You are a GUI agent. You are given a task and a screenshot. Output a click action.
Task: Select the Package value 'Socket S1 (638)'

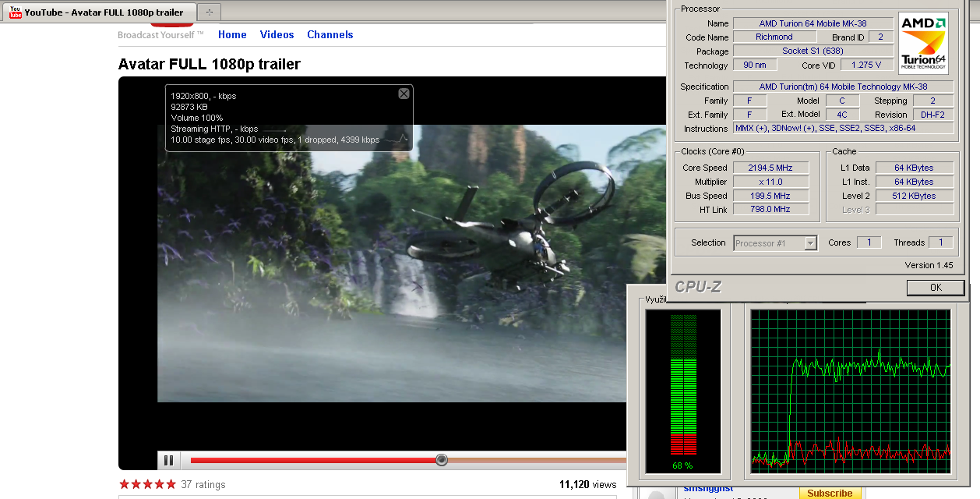pyautogui.click(x=813, y=51)
